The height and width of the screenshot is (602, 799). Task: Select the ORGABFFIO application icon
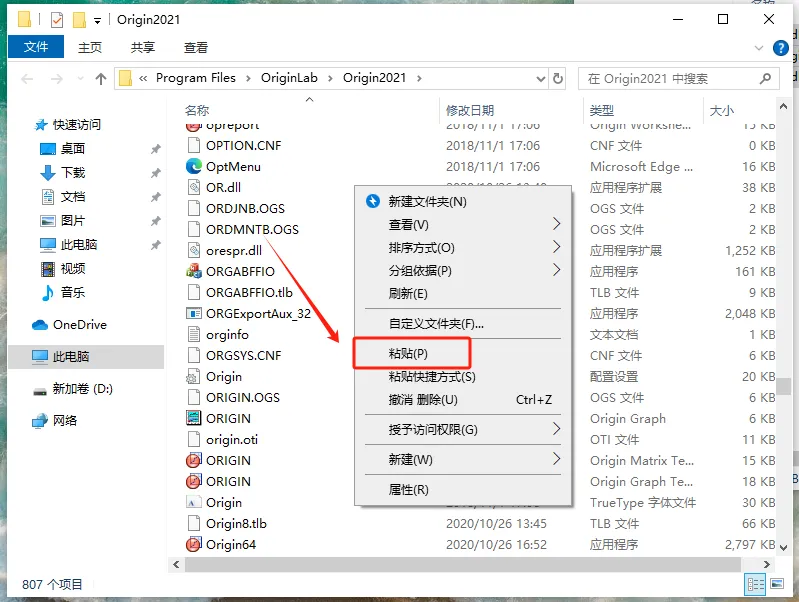[194, 271]
